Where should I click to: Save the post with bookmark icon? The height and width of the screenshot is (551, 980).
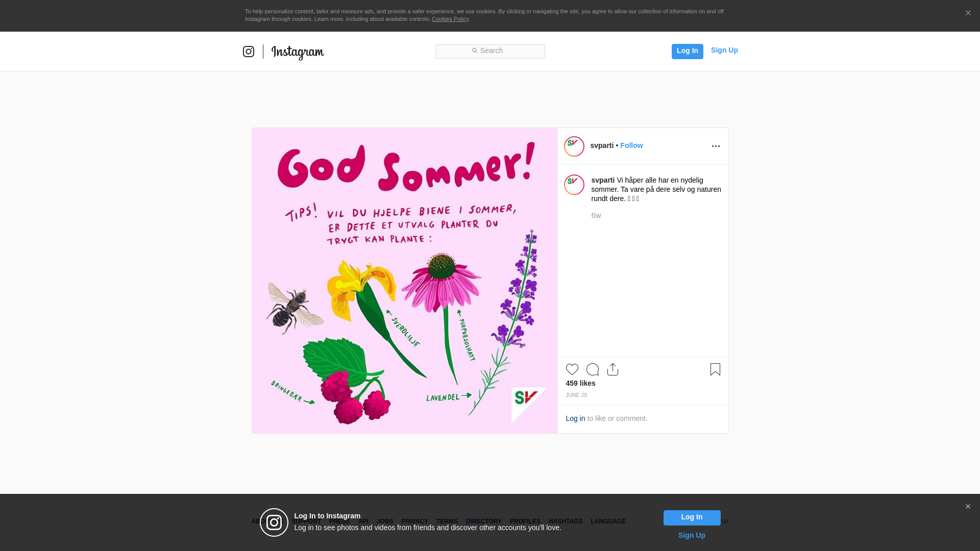click(715, 369)
